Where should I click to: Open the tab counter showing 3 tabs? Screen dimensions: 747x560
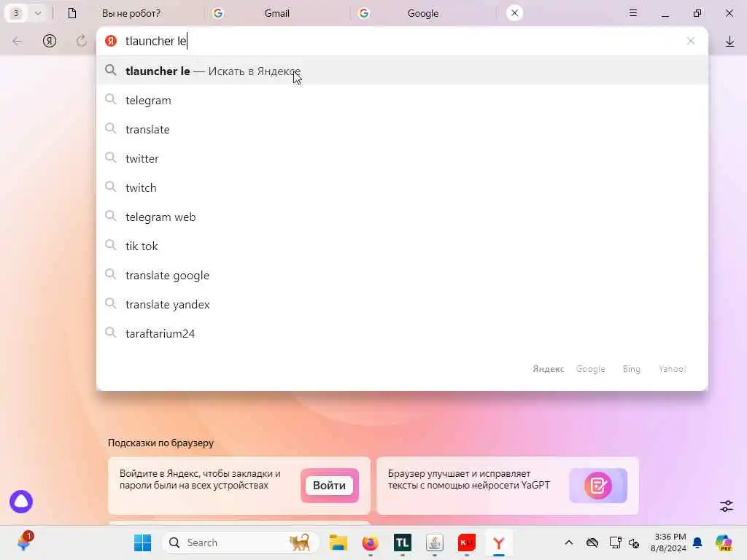(16, 13)
